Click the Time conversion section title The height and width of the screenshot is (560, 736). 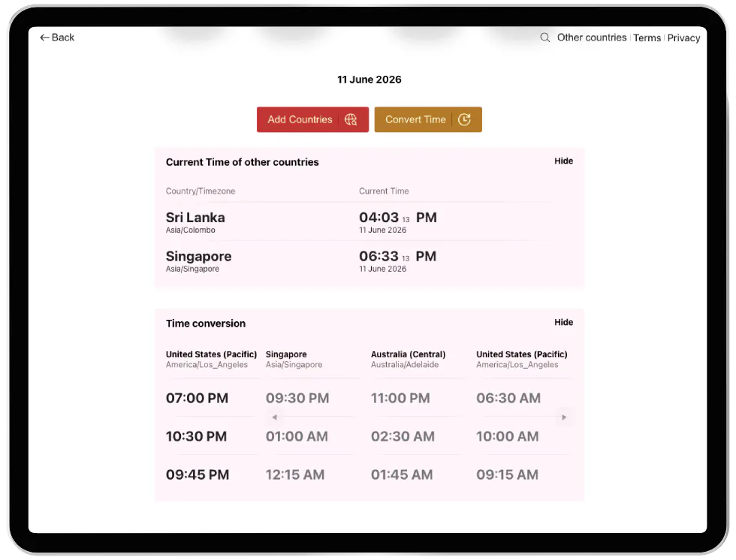click(x=206, y=324)
